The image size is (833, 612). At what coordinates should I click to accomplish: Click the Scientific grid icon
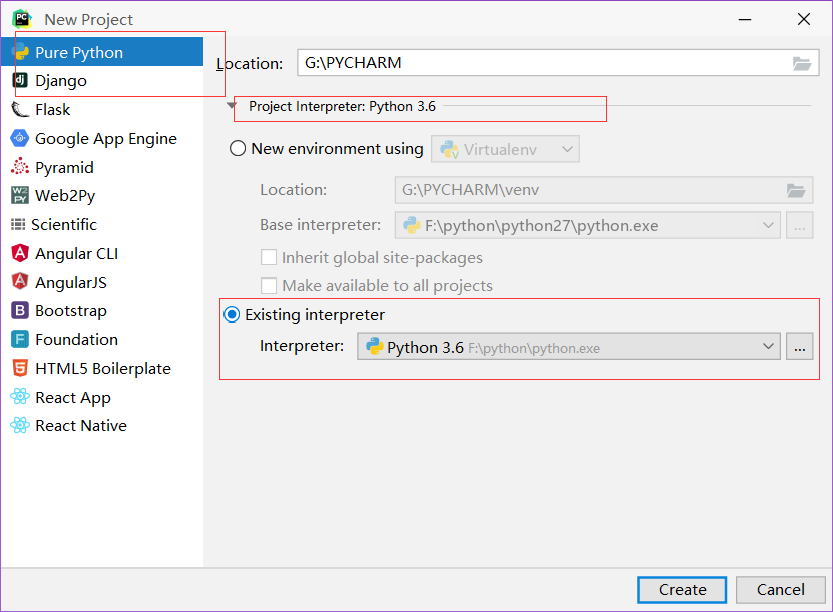click(x=18, y=224)
